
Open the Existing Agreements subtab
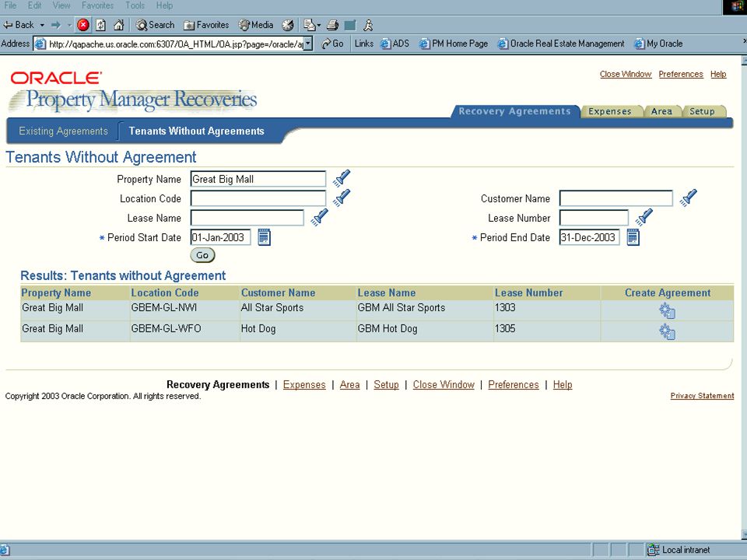tap(63, 131)
